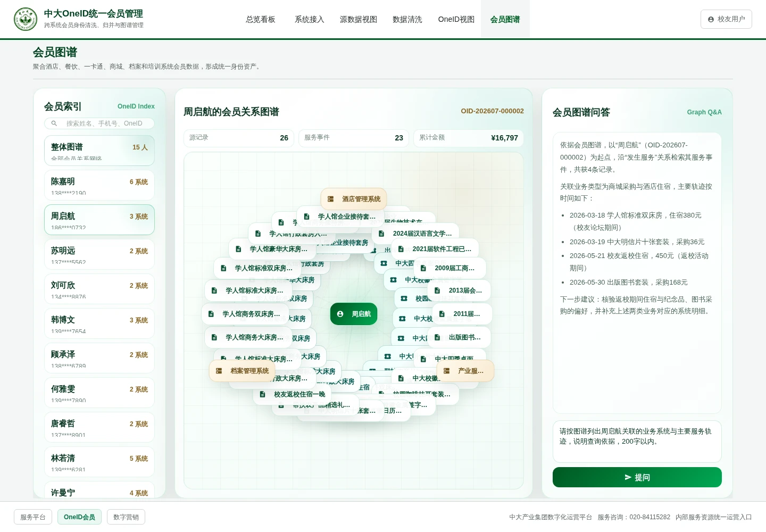Click the document icon on 学人馆企业接待套… node
Image resolution: width=766 pixels, height=532 pixels.
[306, 217]
